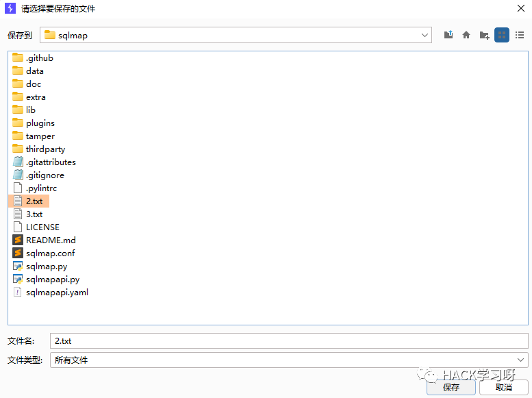Select the 2.txt file icon
The width and height of the screenshot is (532, 398).
tap(18, 201)
